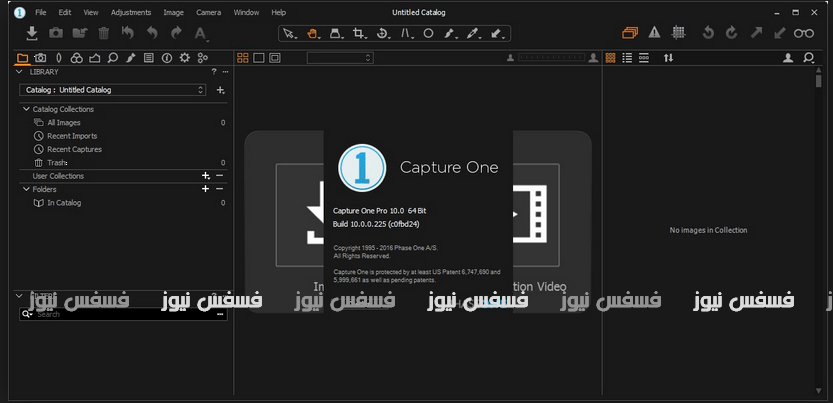833x403 pixels.
Task: Rotate image right with clockwise icon
Action: 732,33
